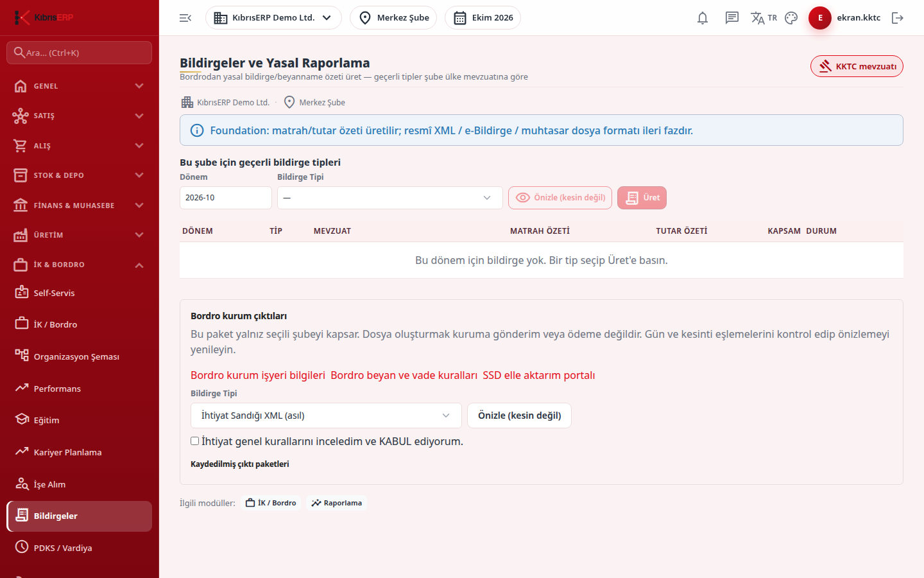Image resolution: width=924 pixels, height=578 pixels.
Task: Expand the ALIŞ sidebar section
Action: click(79, 146)
